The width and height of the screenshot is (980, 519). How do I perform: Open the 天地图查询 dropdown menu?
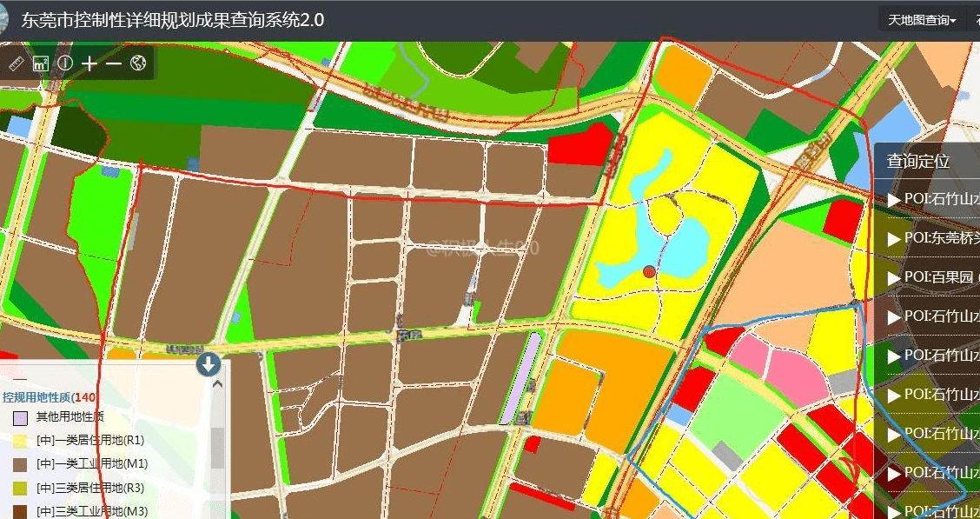coord(922,20)
